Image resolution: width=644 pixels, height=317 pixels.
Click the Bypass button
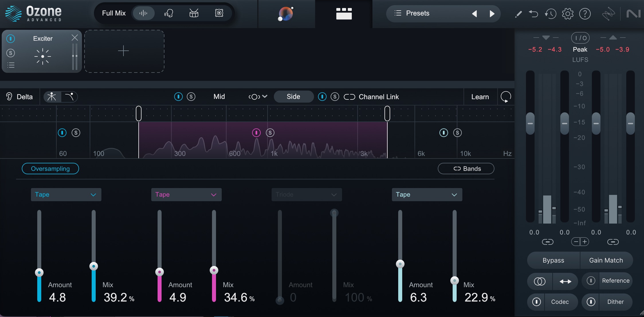(553, 260)
